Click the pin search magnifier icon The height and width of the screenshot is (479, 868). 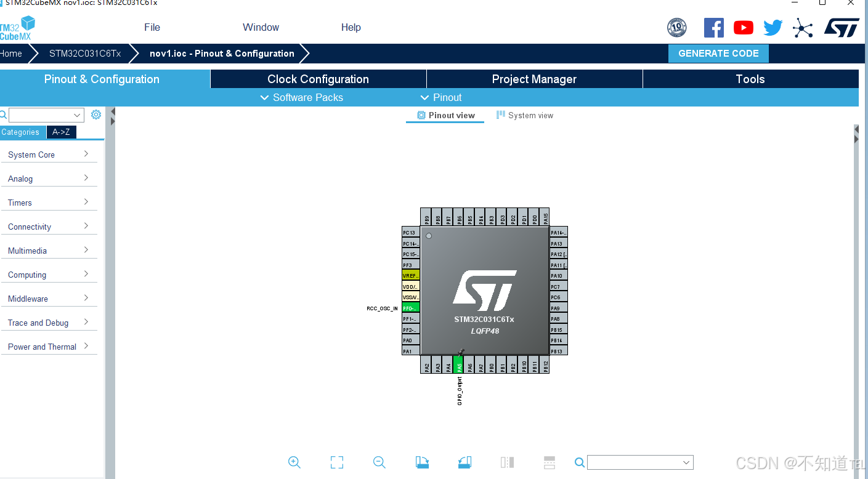pos(579,462)
